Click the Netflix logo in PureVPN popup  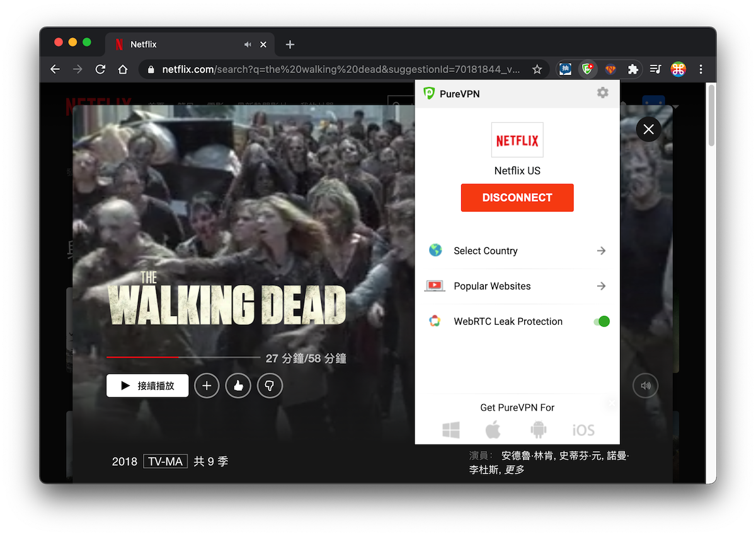(x=517, y=140)
